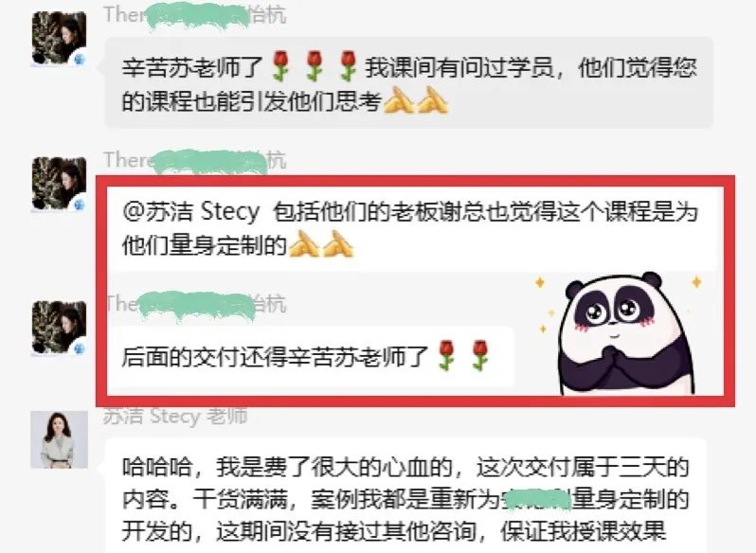Click the 苏洁 Stecy 老师 sender name
Screen dimensions: 756x553
point(175,417)
